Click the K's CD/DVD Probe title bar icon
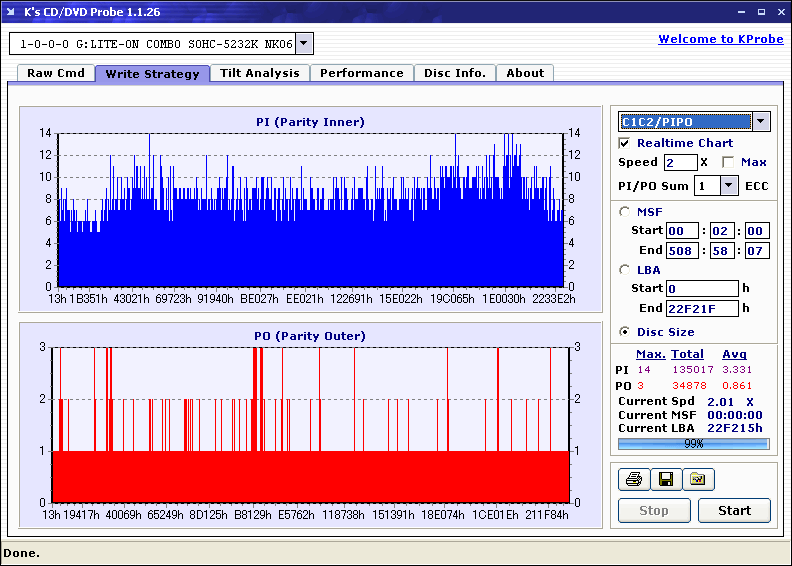This screenshot has width=792, height=566. point(12,12)
